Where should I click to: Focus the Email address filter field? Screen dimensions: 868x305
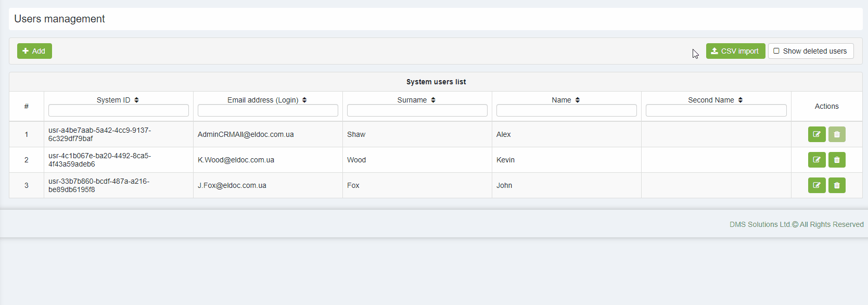coord(268,110)
